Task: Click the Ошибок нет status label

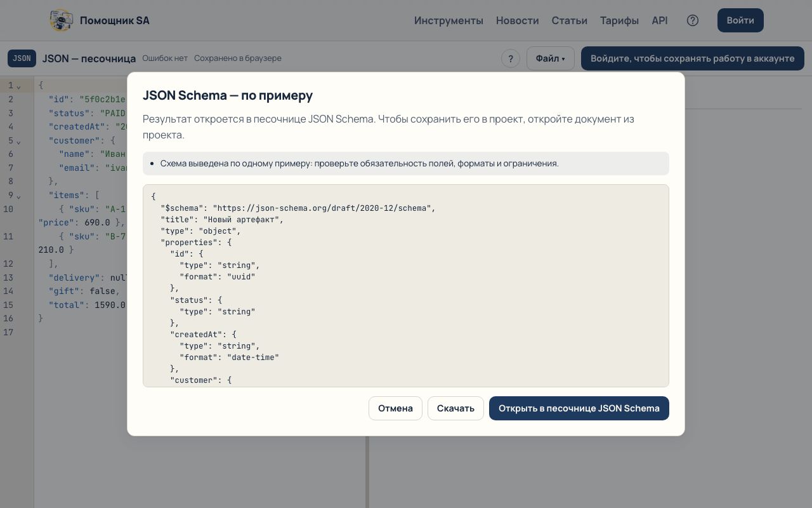Action: [x=165, y=58]
